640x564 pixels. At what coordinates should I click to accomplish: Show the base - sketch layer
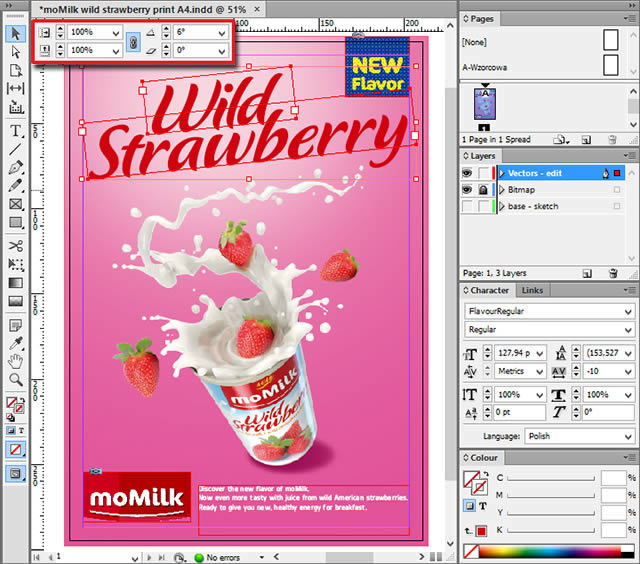pos(468,207)
